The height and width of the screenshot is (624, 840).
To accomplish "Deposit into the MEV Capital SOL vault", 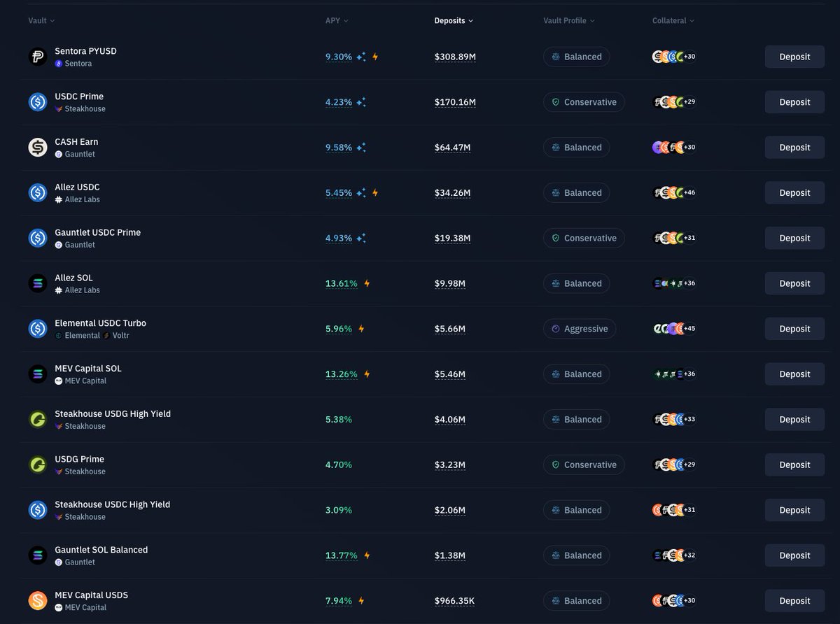I will click(794, 374).
